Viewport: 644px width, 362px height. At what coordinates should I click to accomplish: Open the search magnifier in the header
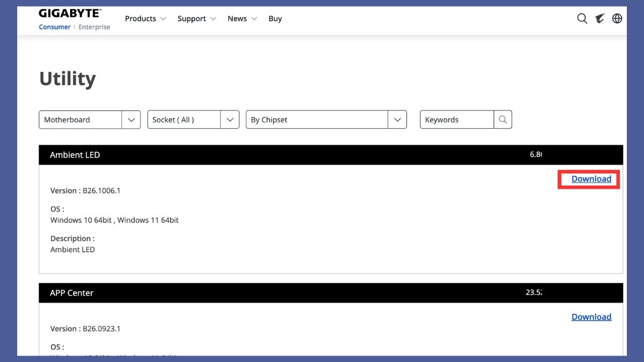582,19
